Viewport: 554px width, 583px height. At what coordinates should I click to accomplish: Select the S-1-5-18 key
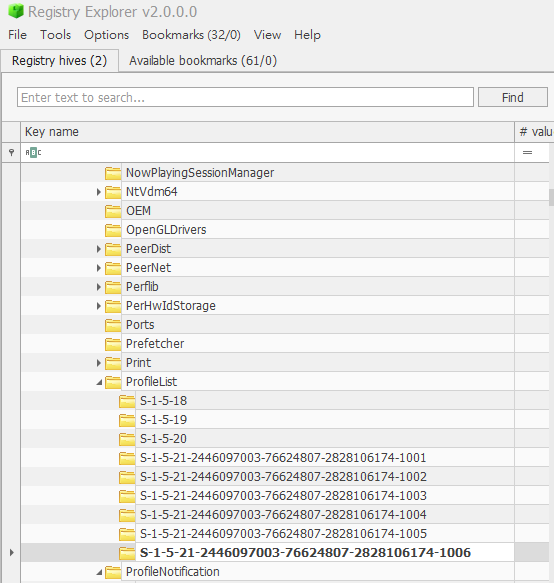coord(163,401)
